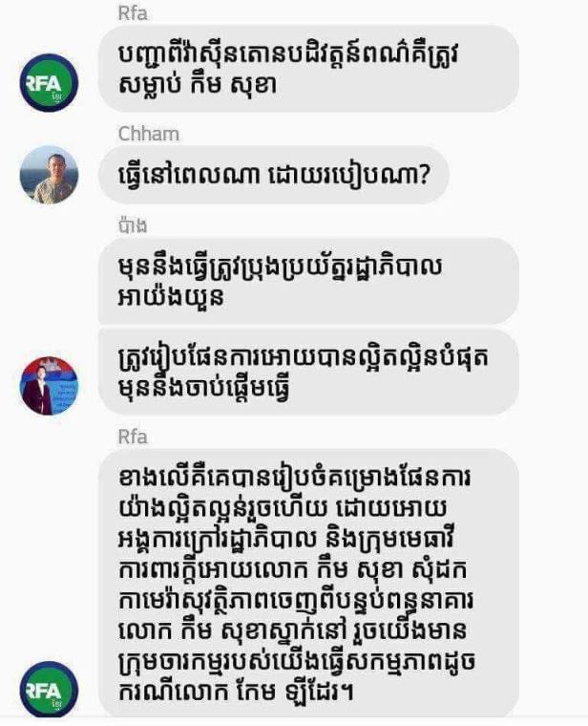Click the line លោក កឹម សុខាស្នាក់នៅ in long message
This screenshot has width=588, height=726.
click(x=292, y=631)
